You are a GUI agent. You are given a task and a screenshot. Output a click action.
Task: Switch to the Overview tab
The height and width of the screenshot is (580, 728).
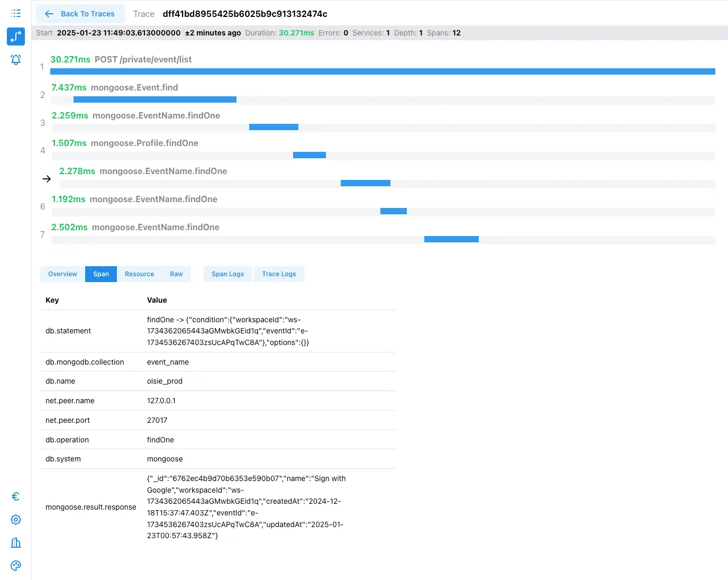[x=62, y=274]
